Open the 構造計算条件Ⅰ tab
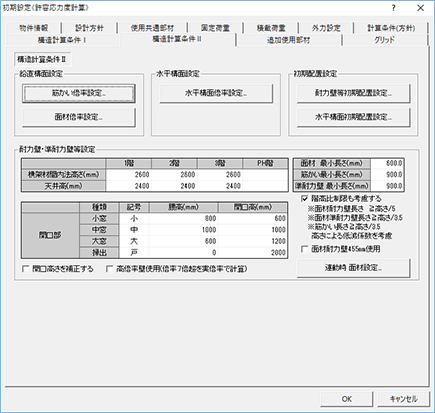Viewport: 435px width, 413px height. [63, 40]
